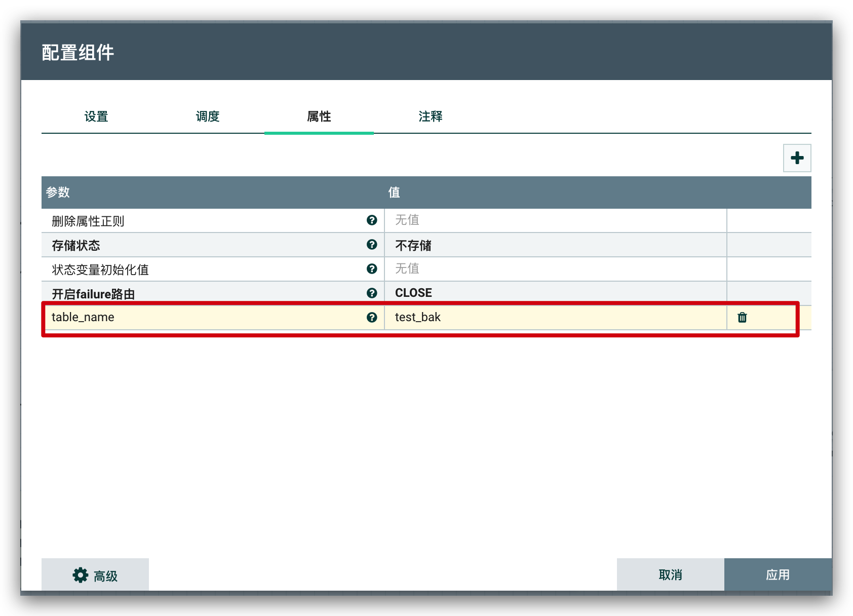This screenshot has height=616, width=853.
Task: Select the 属性 tab
Action: [x=319, y=117]
